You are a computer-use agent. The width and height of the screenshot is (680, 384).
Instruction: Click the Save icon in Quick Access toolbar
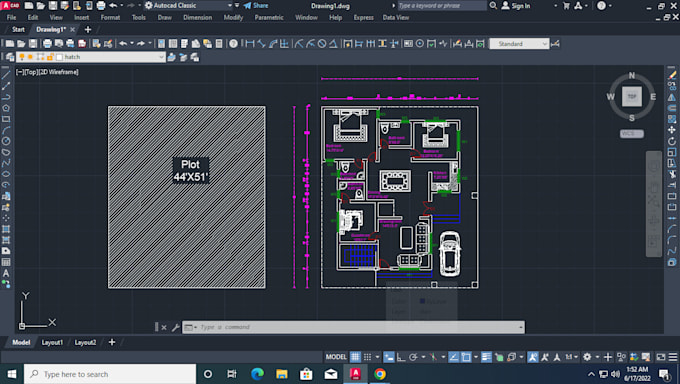[x=53, y=6]
